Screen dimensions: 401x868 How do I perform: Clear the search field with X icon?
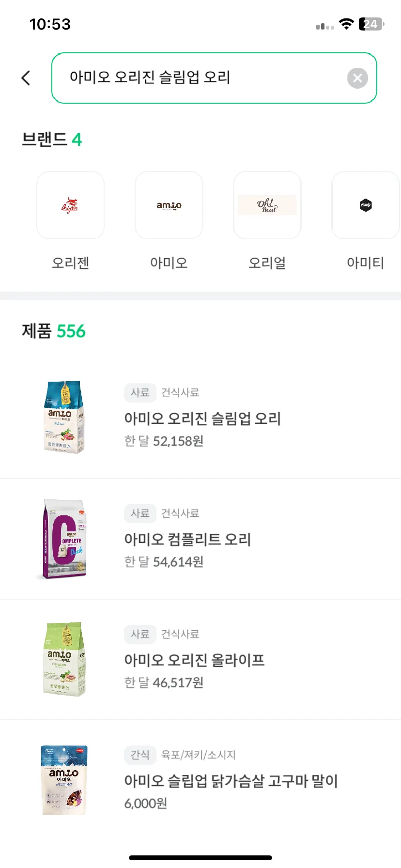pos(357,78)
